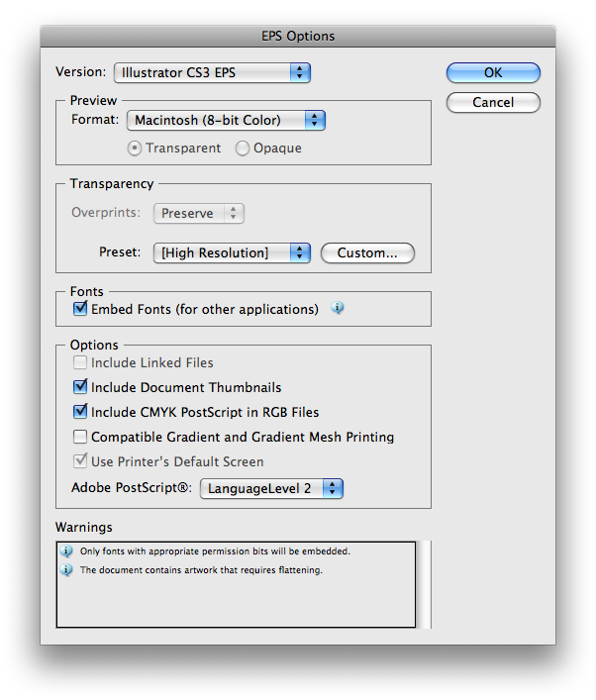
Task: Select the Transparent radio button
Action: 135,149
